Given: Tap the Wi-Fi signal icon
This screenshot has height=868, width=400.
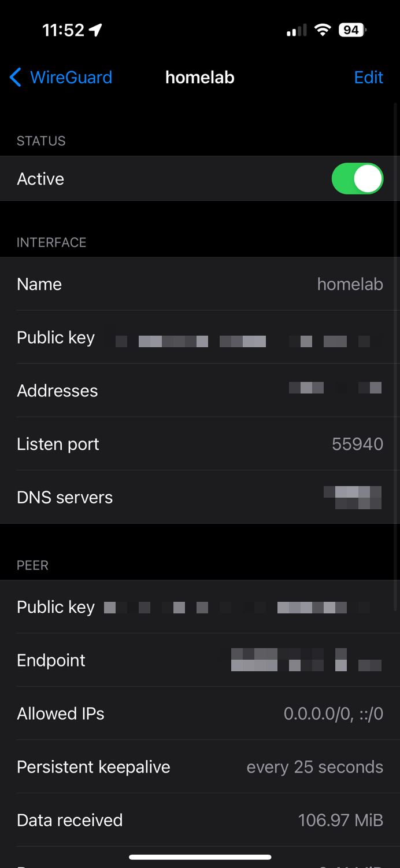Looking at the screenshot, I should click(x=323, y=29).
